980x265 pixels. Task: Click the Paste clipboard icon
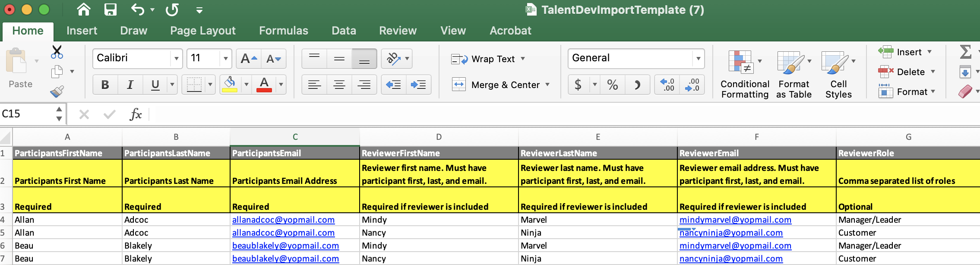16,61
